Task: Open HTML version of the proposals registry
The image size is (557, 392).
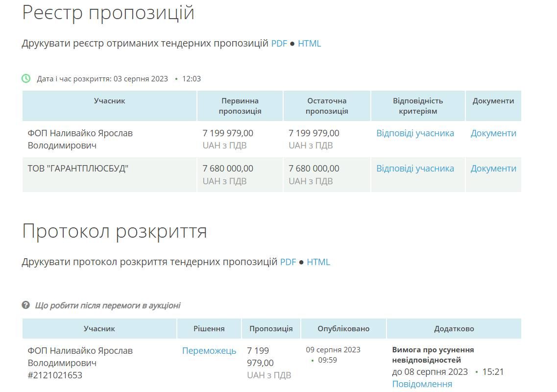Action: click(309, 43)
